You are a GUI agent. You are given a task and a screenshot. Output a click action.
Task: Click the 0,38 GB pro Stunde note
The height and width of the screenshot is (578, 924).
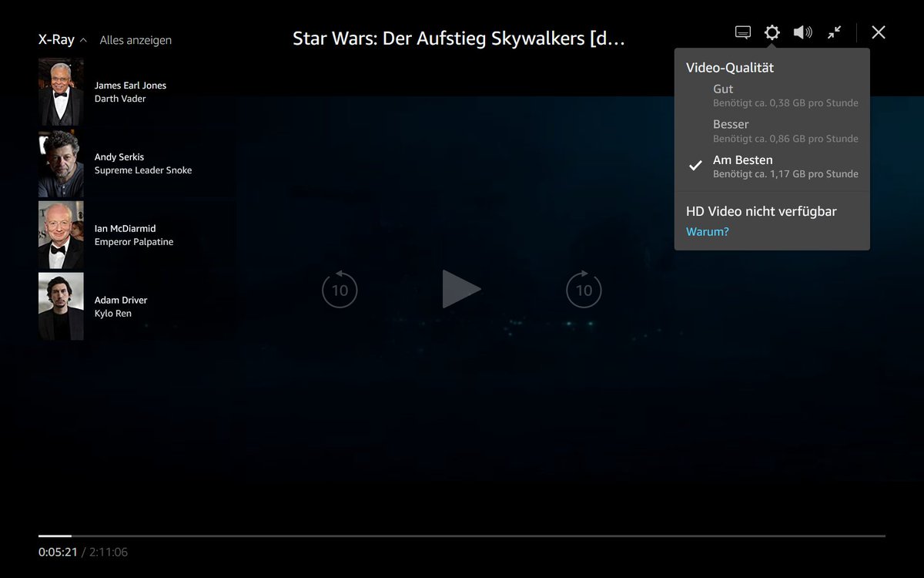tap(785, 103)
